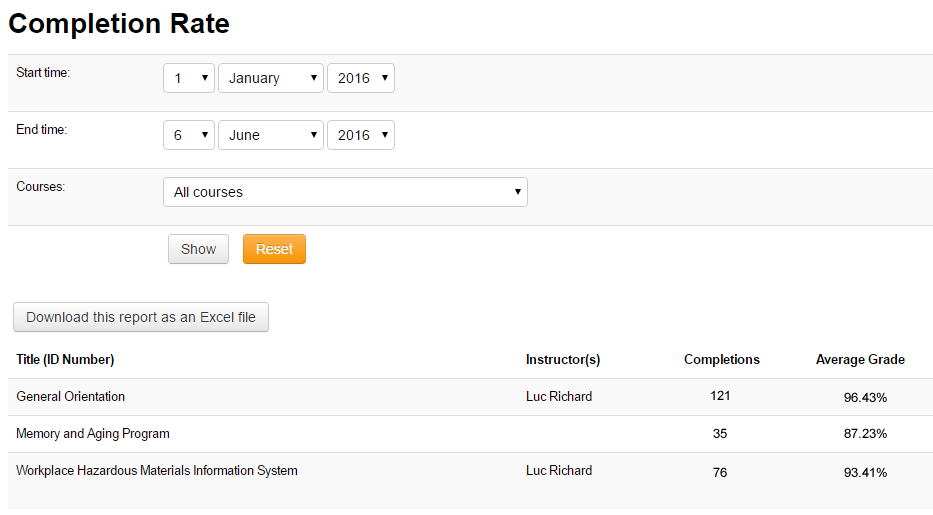The width and height of the screenshot is (933, 515).
Task: Expand the end time day dropdown
Action: click(189, 135)
